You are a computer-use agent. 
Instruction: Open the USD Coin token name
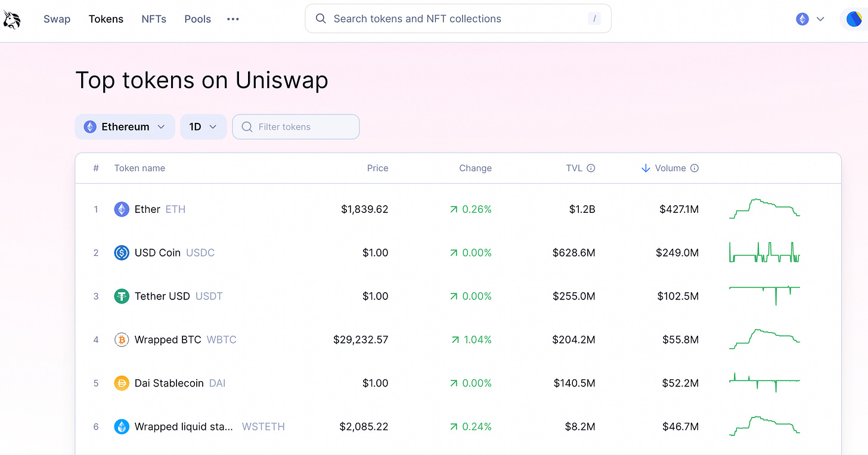pos(157,253)
